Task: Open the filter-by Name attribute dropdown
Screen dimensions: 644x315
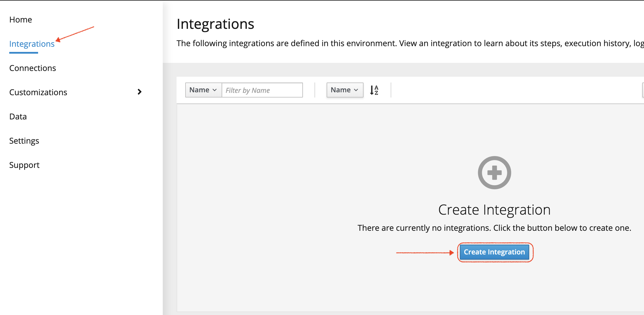Action: coord(203,90)
